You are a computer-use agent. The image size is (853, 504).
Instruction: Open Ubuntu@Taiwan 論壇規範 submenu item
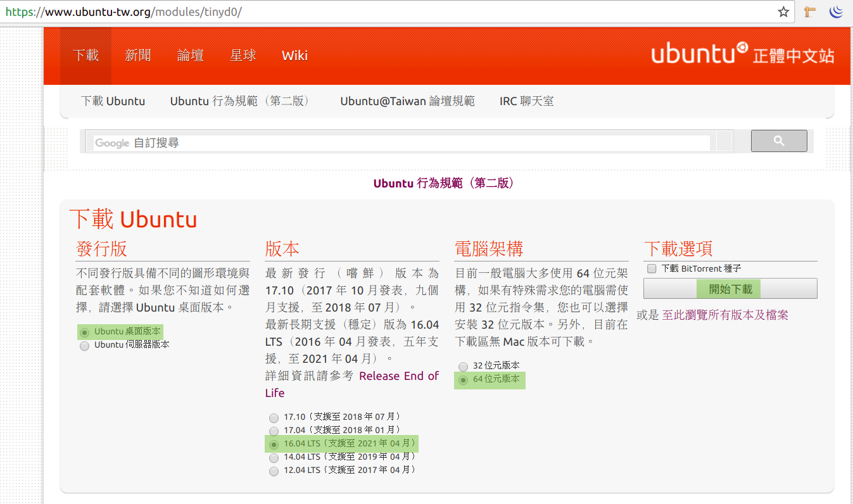point(407,101)
